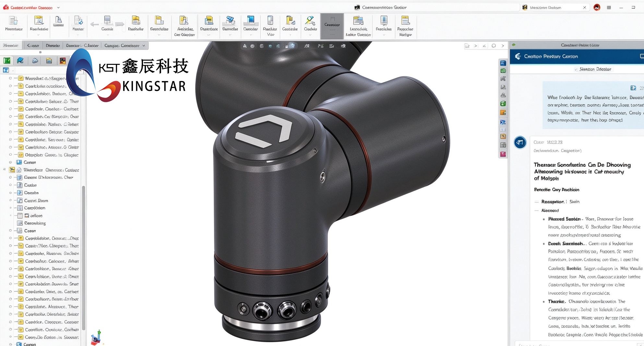Open the blue tab icon above the tree
Image resolution: width=644 pixels, height=346 pixels.
click(x=20, y=61)
